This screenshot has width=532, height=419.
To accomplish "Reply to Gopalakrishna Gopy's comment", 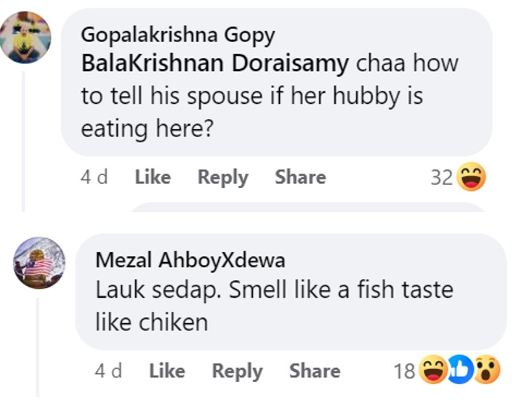I will pos(223,177).
